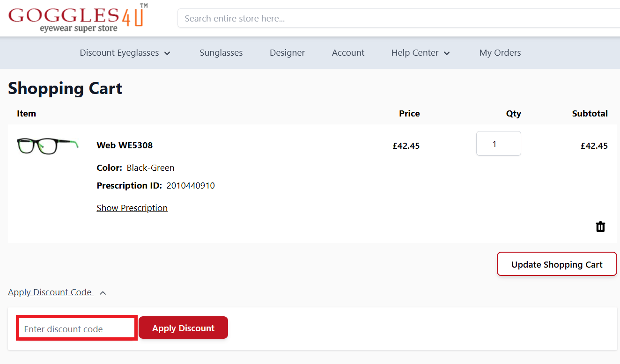Expand the Discount Eyeglasses dropdown arrow
Viewport: 620px width, 364px height.
(167, 53)
